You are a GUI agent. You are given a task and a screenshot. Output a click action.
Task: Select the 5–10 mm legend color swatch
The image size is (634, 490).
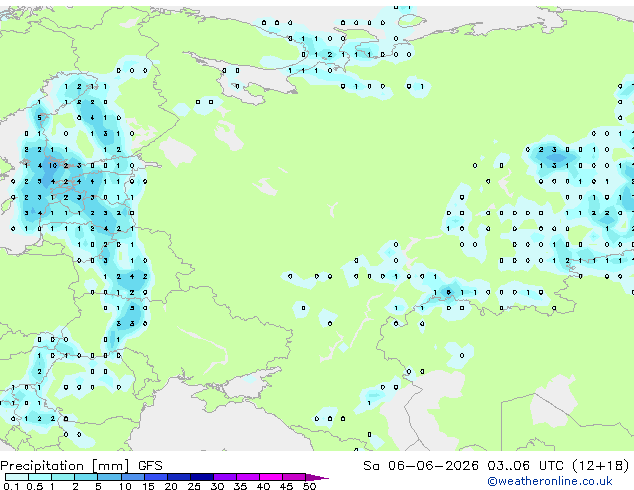point(109,477)
